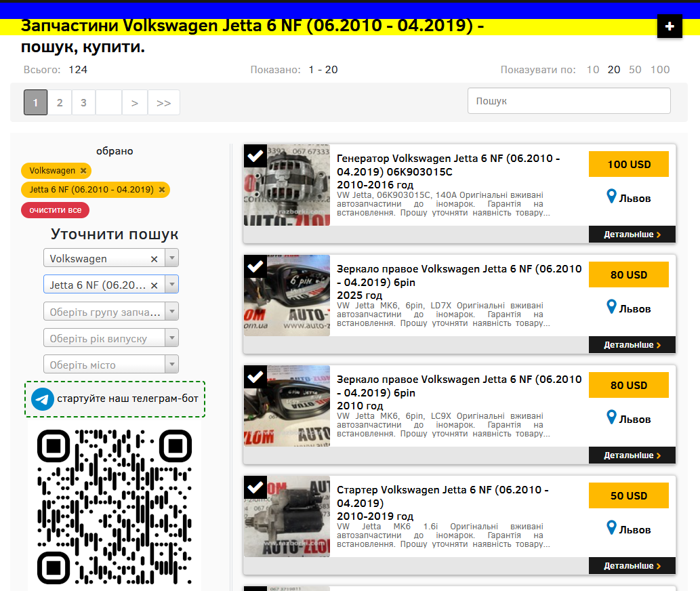Open the 'Оберіть групу запчастин' dropdown
This screenshot has height=591, width=700.
[x=111, y=312]
